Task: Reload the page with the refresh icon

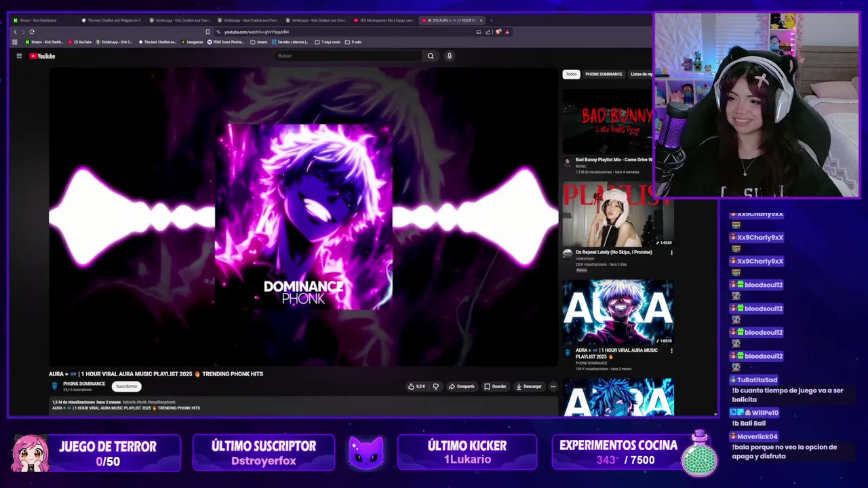Action: [31, 32]
